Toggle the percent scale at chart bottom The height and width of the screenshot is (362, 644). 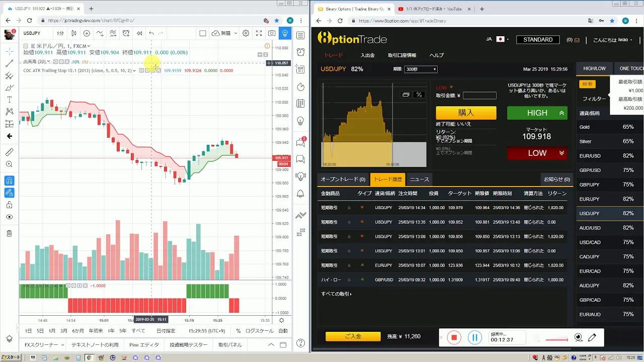click(x=238, y=331)
